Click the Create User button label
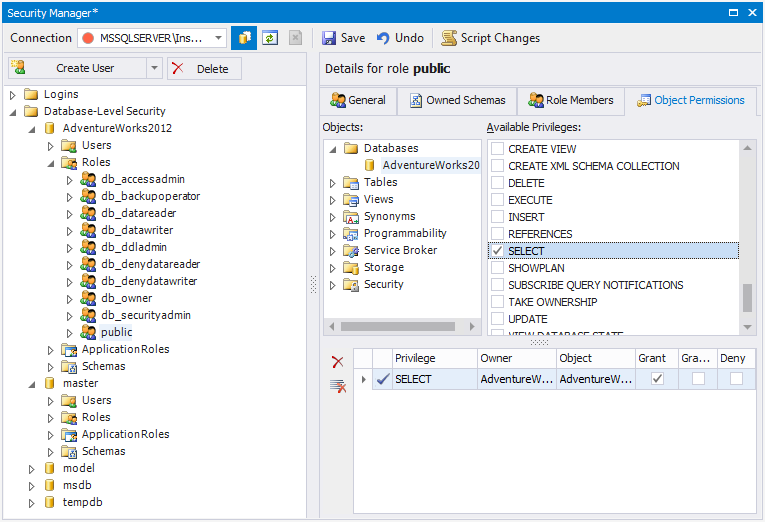This screenshot has height=522, width=765. coord(85,68)
